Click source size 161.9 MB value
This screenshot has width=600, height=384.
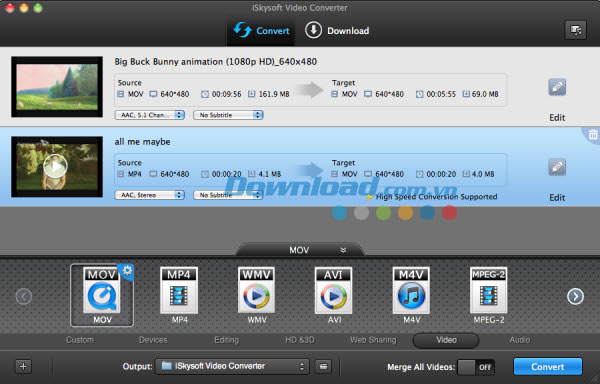[274, 94]
